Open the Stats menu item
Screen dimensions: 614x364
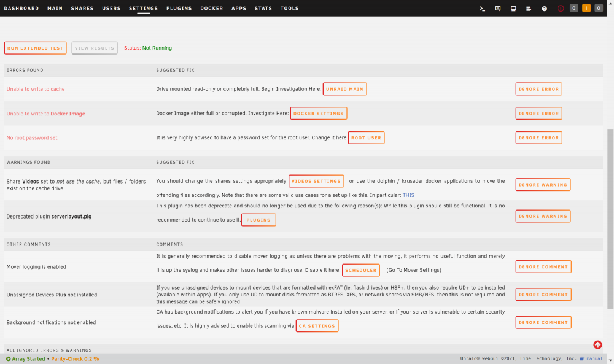(x=263, y=8)
